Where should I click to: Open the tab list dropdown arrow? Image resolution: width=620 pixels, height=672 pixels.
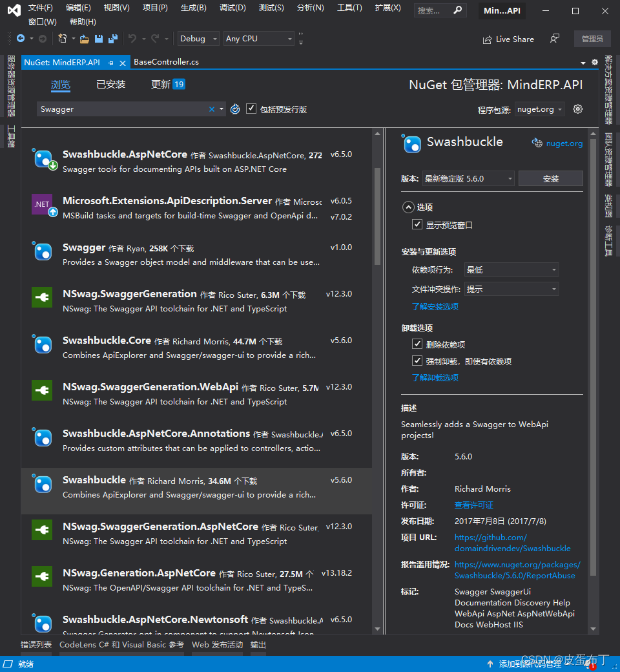pyautogui.click(x=583, y=63)
